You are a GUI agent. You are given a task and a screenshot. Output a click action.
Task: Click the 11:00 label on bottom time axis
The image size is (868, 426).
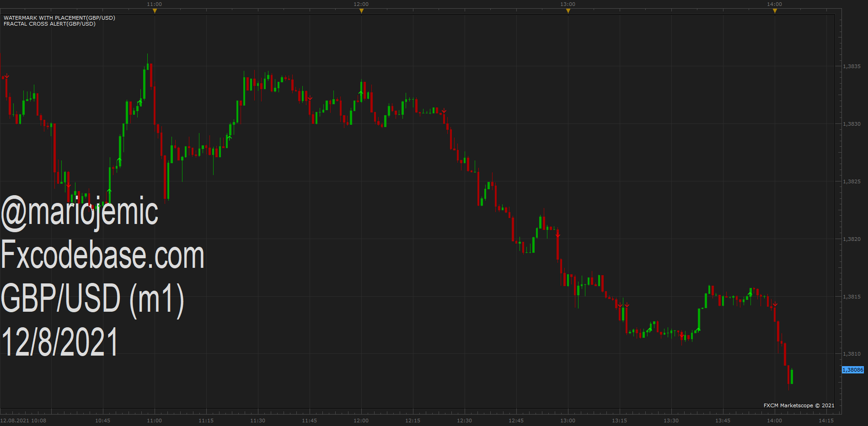coord(154,421)
